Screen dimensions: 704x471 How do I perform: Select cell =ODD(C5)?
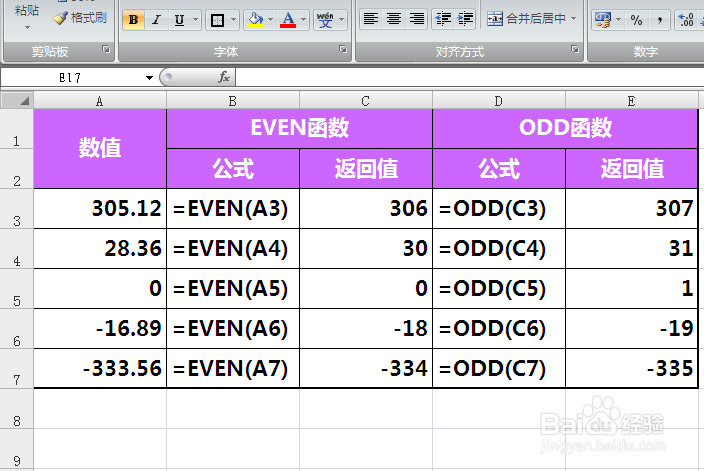[498, 288]
